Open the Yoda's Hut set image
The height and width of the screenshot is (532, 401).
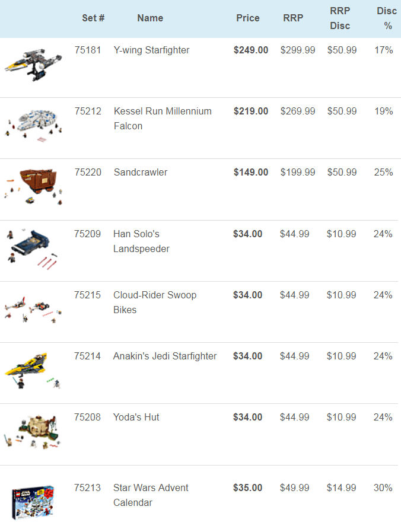(33, 432)
